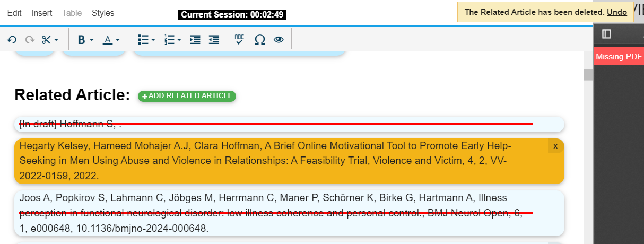Open the Styles menu
This screenshot has width=644, height=244.
click(x=103, y=13)
